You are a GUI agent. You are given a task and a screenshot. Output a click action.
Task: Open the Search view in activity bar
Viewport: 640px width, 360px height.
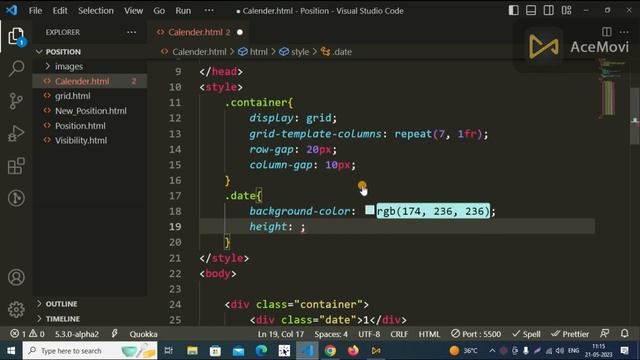pos(16,68)
